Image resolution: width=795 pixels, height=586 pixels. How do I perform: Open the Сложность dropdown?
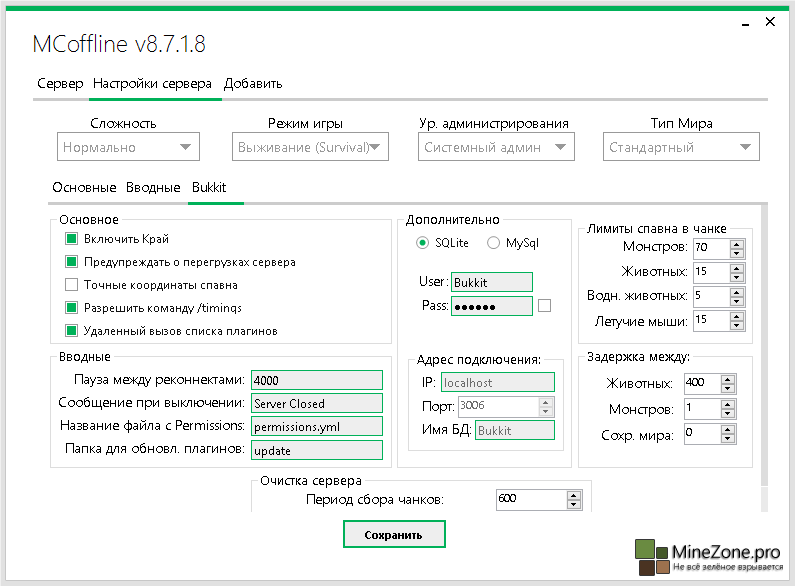pos(128,147)
